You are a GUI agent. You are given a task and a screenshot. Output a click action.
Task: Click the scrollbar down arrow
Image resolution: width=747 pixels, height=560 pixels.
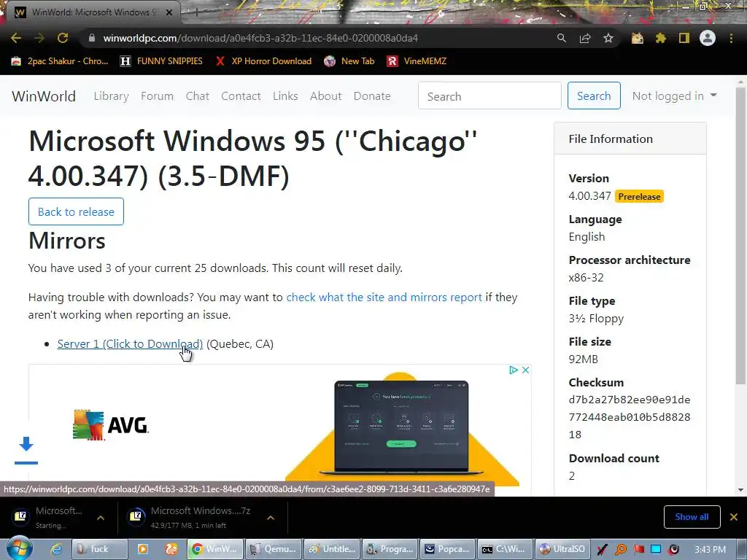[x=740, y=489]
